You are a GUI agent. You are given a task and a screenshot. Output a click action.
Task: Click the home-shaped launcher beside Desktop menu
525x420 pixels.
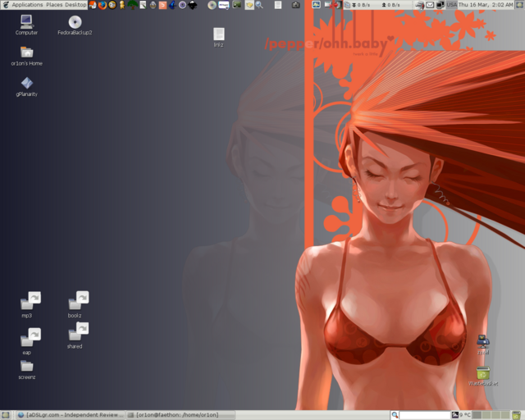pyautogui.click(x=93, y=5)
